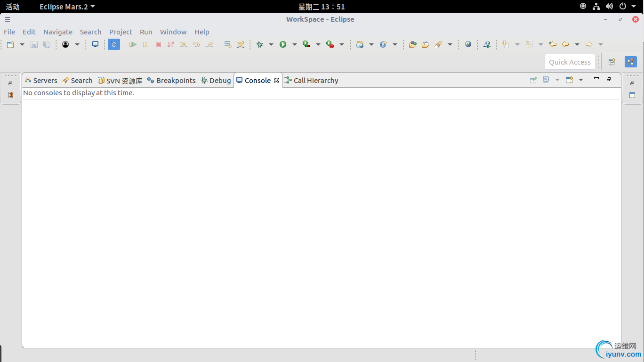
Task: Click the Back navigation yellow arrow
Action: [565, 44]
